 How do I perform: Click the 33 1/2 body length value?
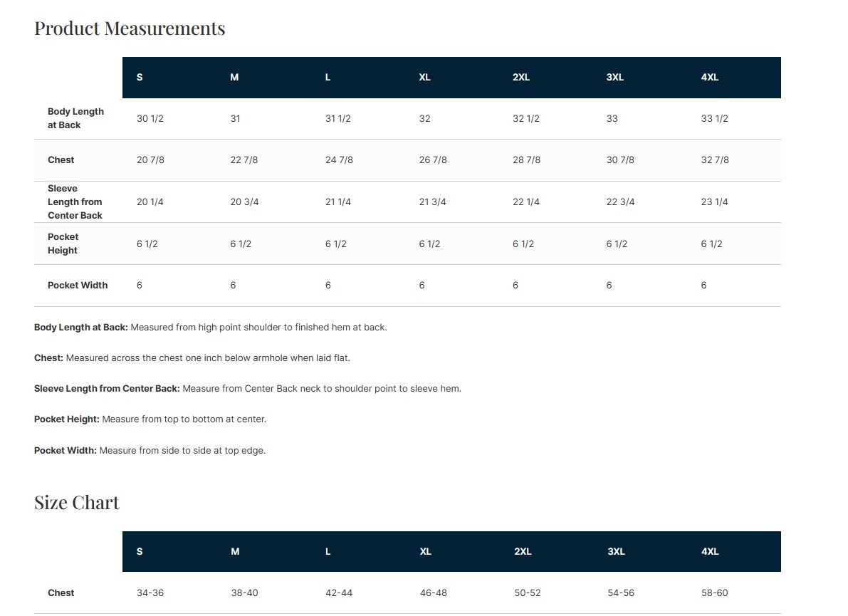(x=714, y=119)
